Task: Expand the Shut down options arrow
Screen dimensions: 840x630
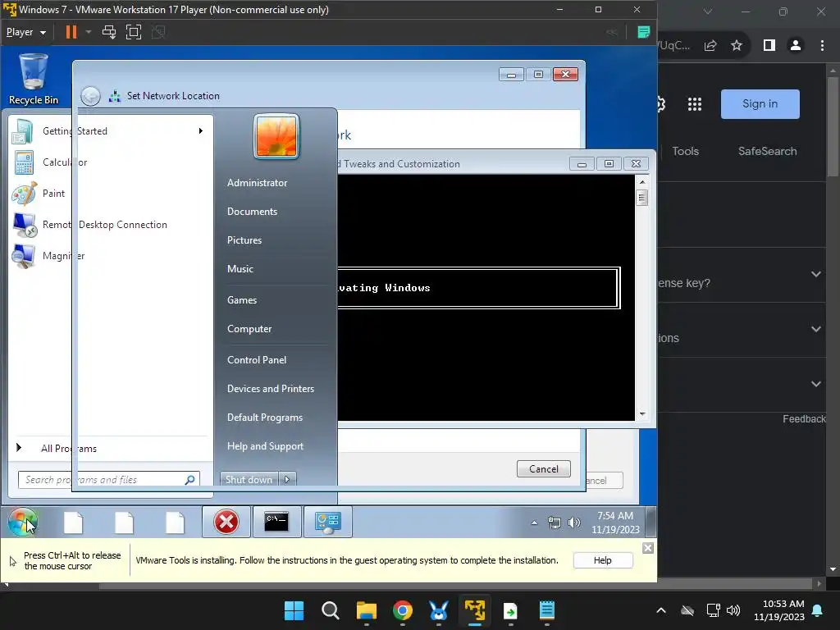Action: click(x=288, y=479)
